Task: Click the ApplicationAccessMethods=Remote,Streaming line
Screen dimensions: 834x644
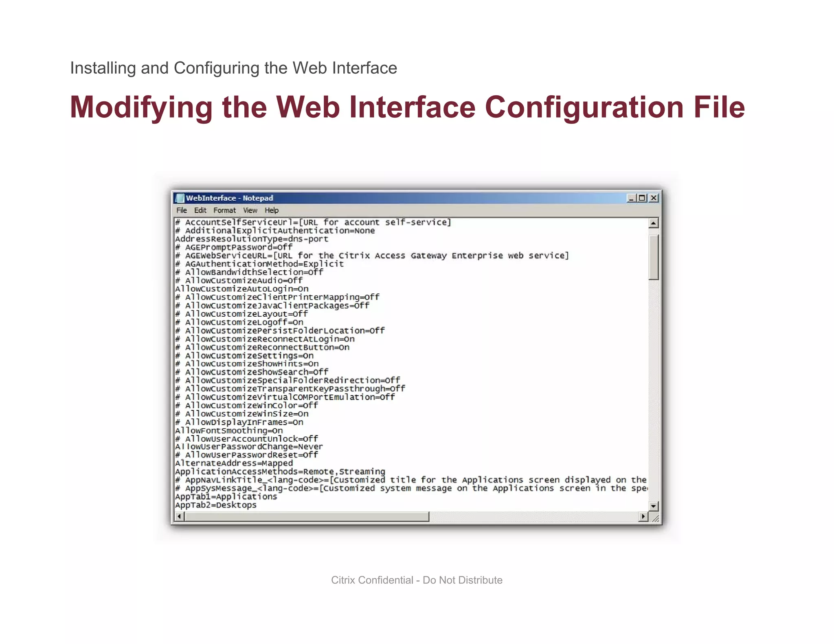Action: (280, 472)
